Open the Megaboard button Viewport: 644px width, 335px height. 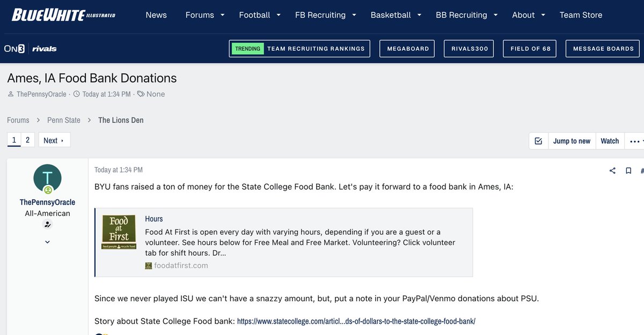click(x=408, y=49)
